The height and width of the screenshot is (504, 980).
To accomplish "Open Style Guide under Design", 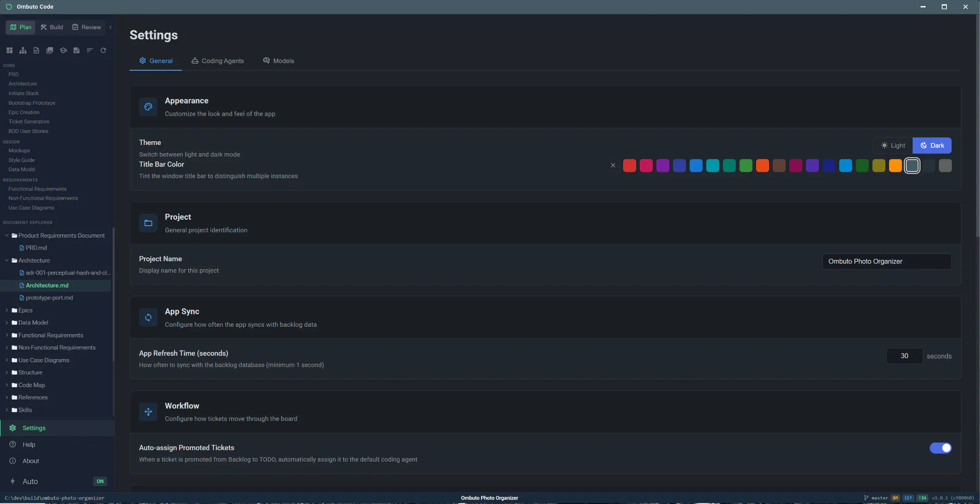I will [22, 160].
